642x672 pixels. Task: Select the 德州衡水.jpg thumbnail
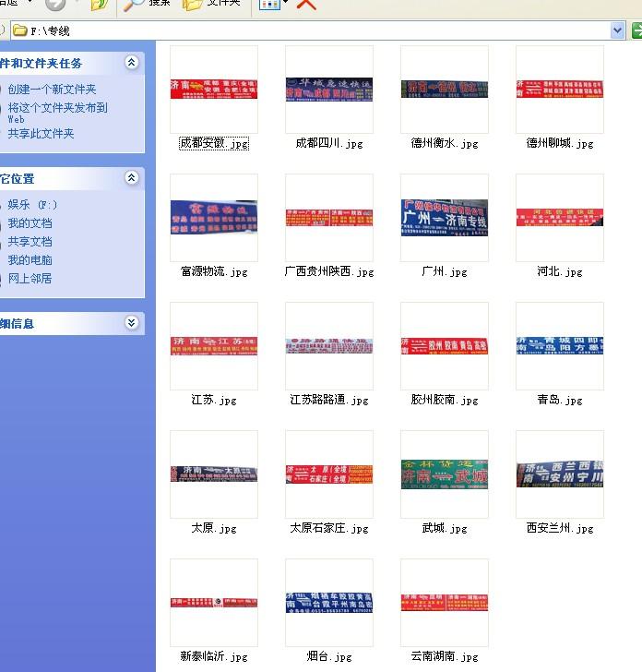point(444,90)
